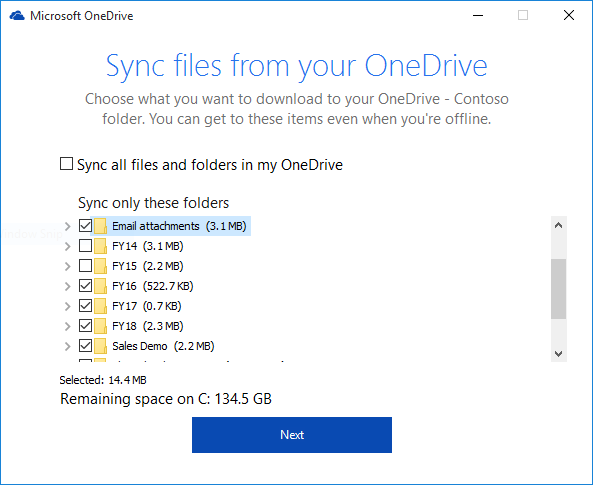
Task: Click the Email attachments folder icon
Action: [x=100, y=226]
